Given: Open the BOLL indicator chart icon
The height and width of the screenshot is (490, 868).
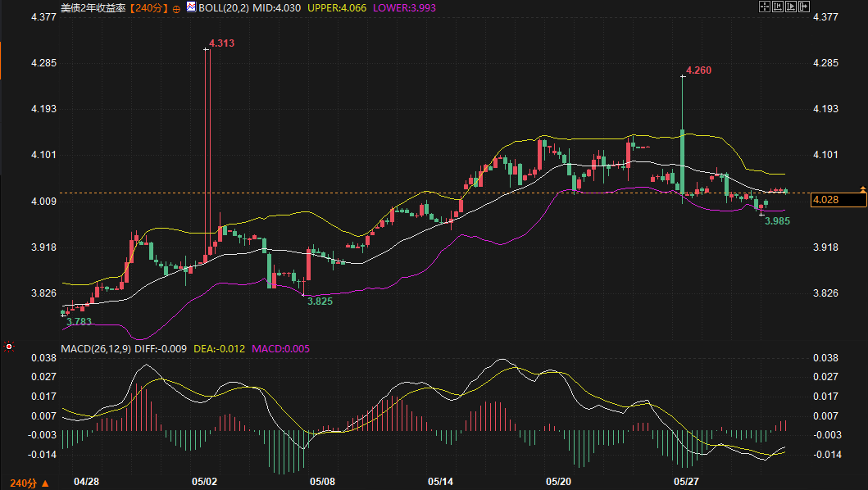Looking at the screenshot, I should [x=191, y=7].
